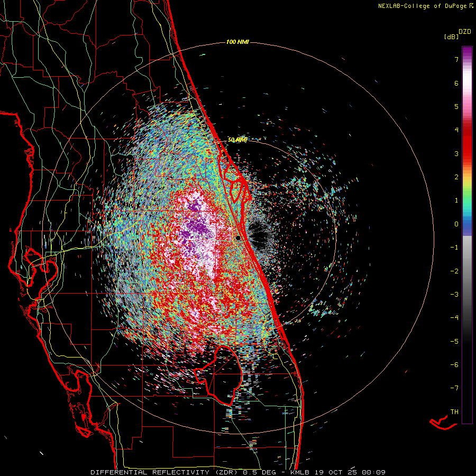Click the NEXLAB-College of DuPage label
This screenshot has height=476, width=476.
[x=426, y=6]
